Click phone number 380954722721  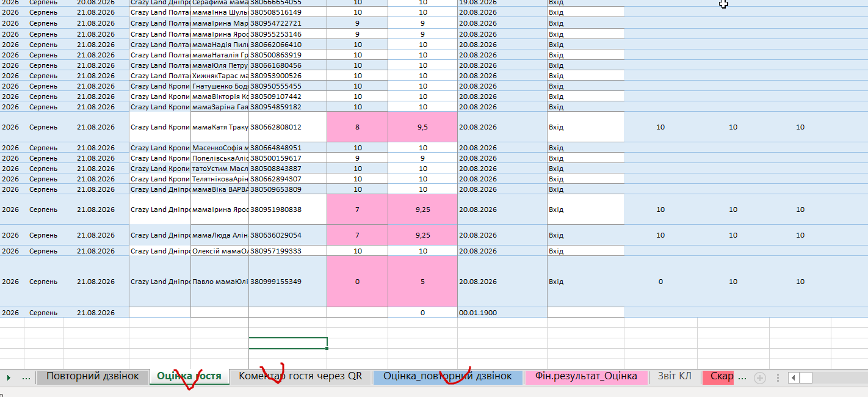click(288, 23)
